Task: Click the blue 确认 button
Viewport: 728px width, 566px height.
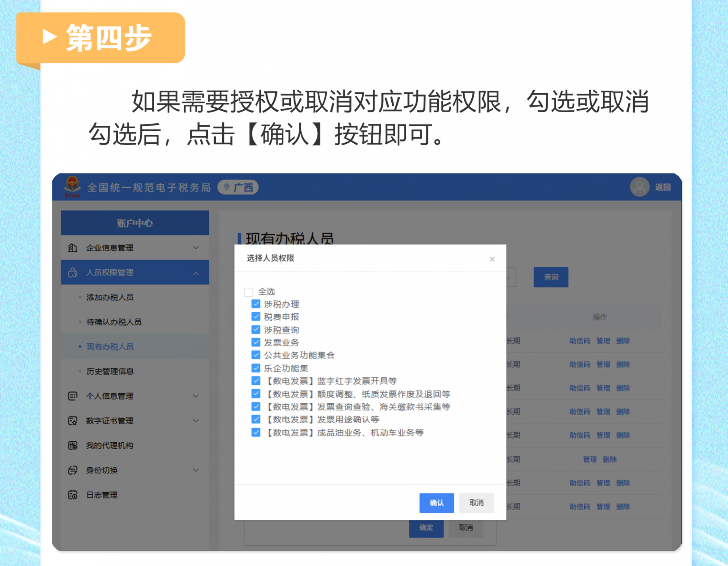Action: [x=436, y=503]
